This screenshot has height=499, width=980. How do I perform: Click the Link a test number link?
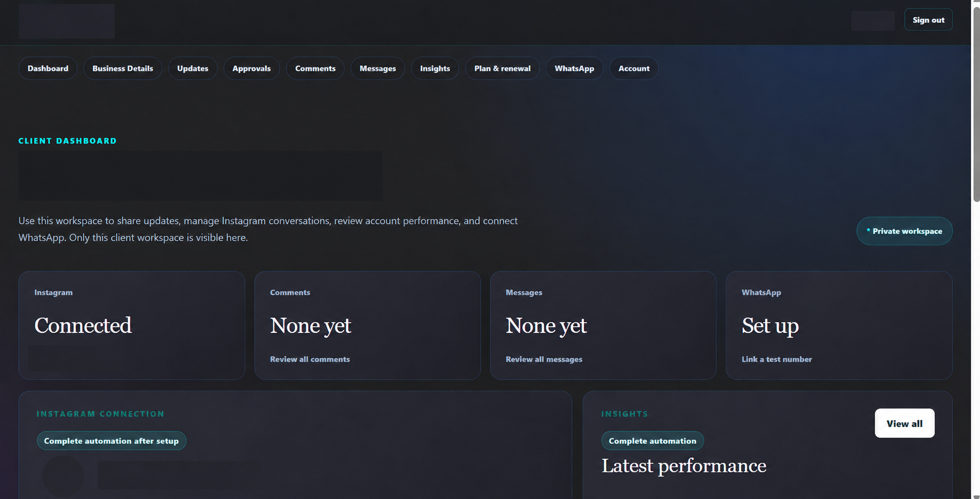pyautogui.click(x=777, y=359)
